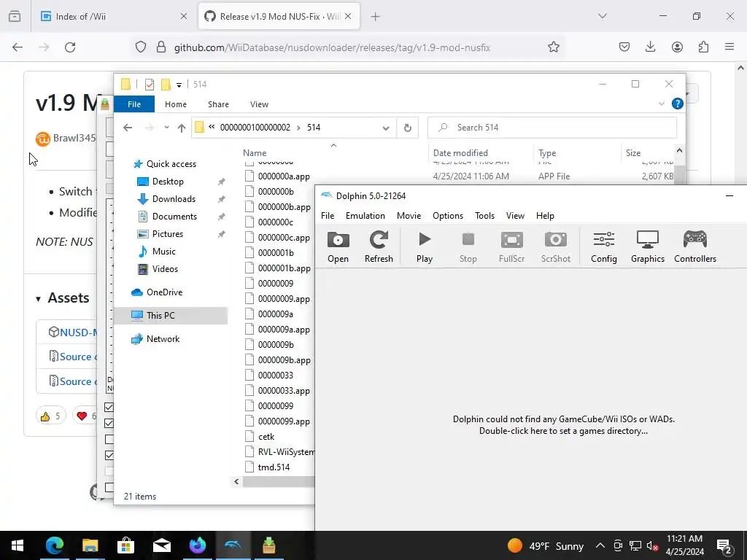The width and height of the screenshot is (747, 560).
Task: Open Dolphin Controllers settings
Action: point(695,246)
